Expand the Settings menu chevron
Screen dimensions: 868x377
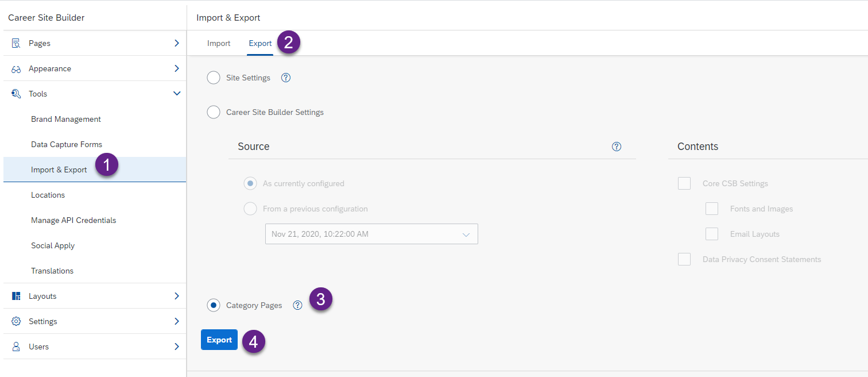(177, 321)
